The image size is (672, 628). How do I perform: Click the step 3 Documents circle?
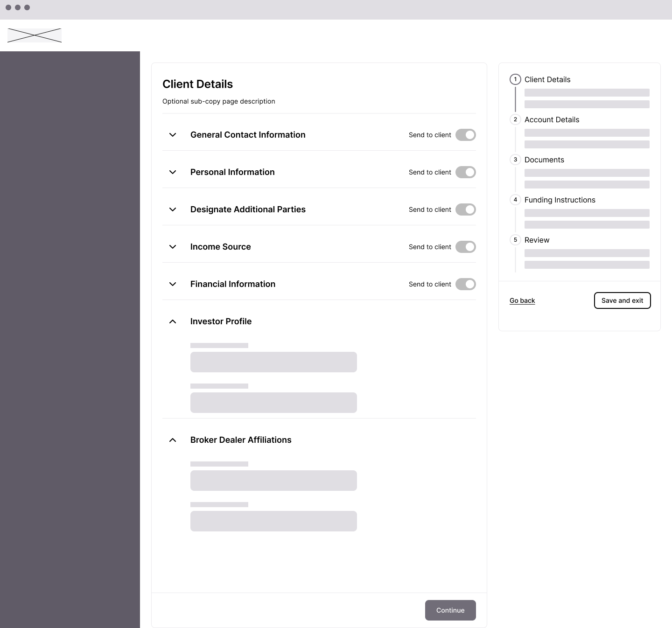coord(515,160)
